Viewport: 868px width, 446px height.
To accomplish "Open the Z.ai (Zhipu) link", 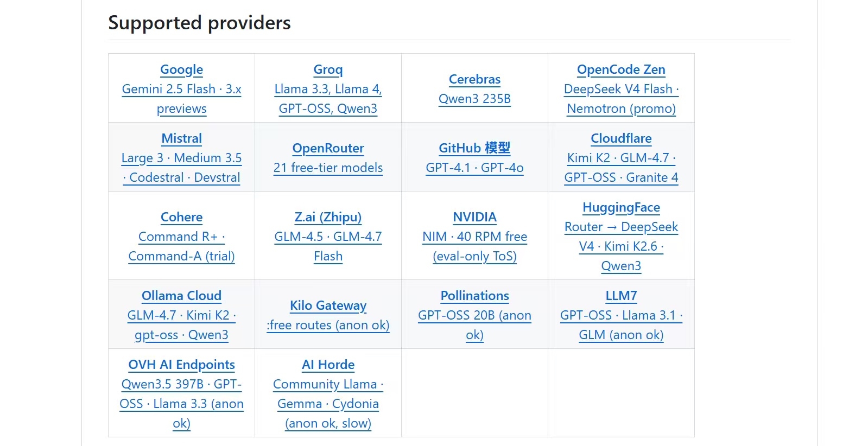I will point(328,217).
